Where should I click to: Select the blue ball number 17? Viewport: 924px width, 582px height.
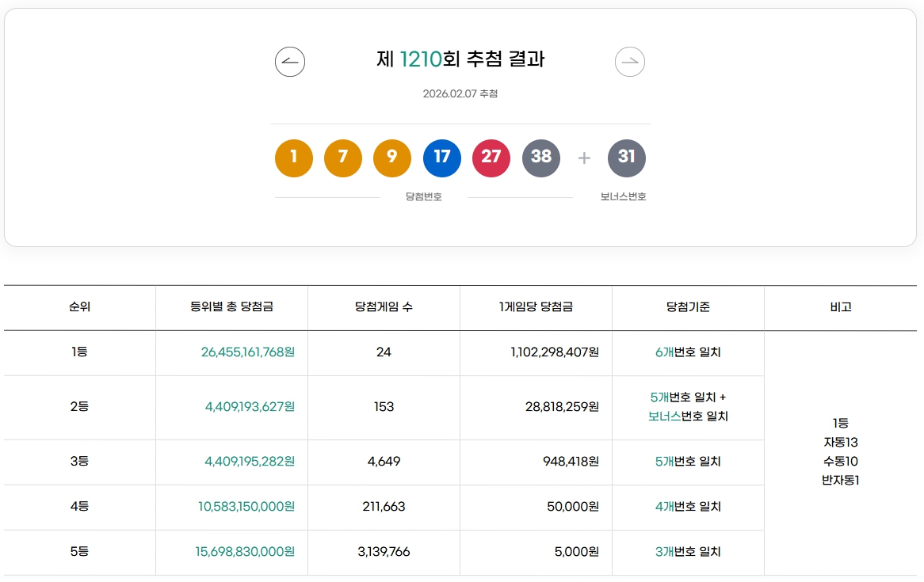point(441,158)
